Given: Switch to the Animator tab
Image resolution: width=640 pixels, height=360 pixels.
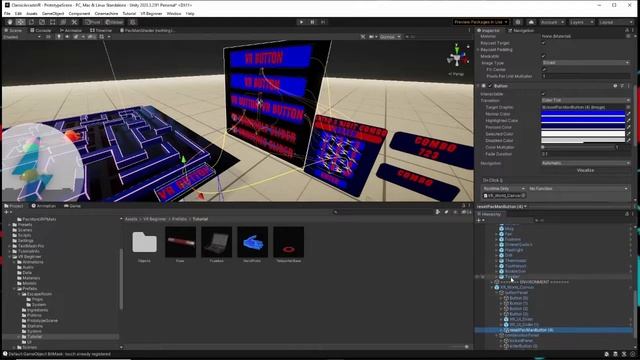Looking at the screenshot, I should click(x=71, y=30).
